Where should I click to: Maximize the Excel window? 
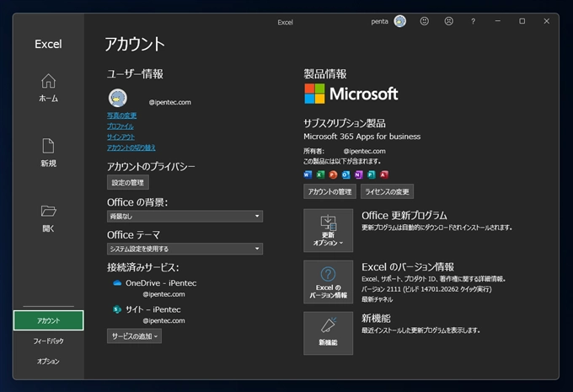(522, 21)
